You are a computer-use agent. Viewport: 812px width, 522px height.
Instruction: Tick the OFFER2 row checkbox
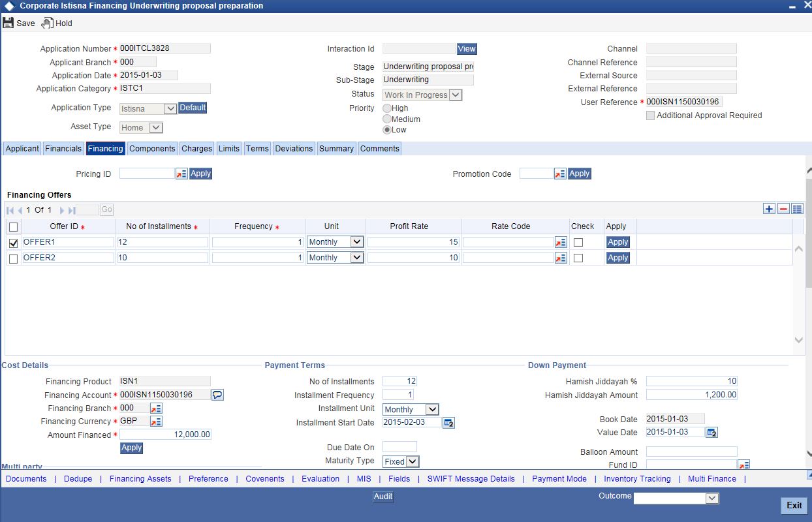click(x=12, y=258)
